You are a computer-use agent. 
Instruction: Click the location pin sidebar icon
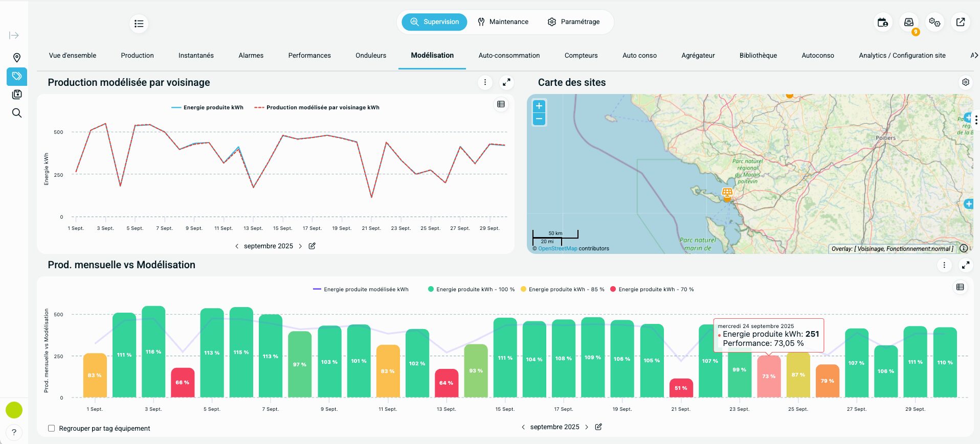[x=16, y=58]
